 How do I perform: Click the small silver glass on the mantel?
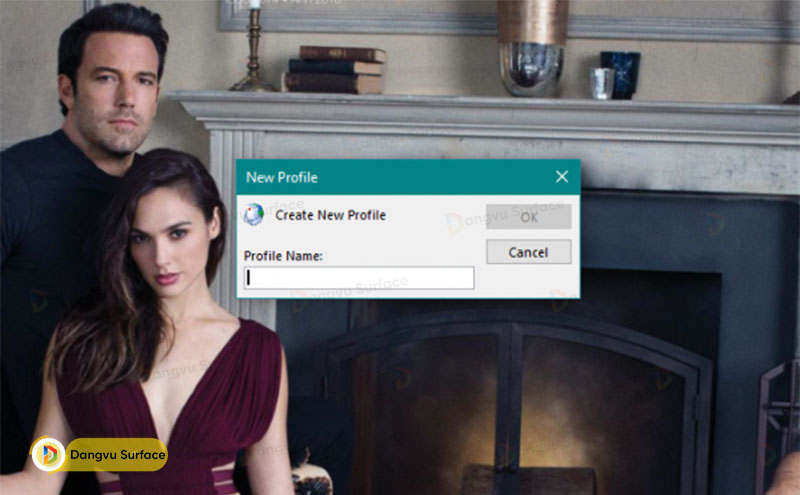click(x=600, y=82)
